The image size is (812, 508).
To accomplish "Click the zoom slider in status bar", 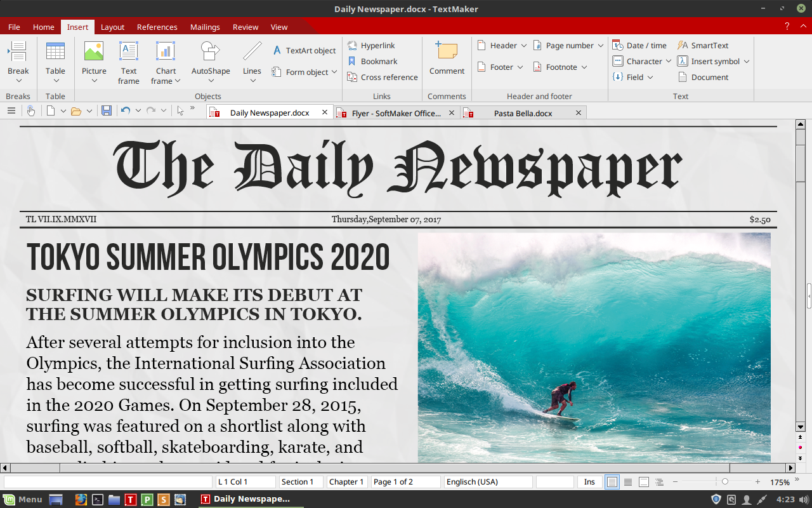I will point(725,482).
